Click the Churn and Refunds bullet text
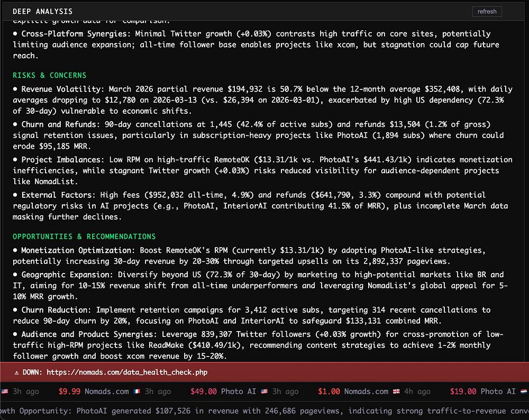This screenshot has width=529, height=420. tap(259, 135)
